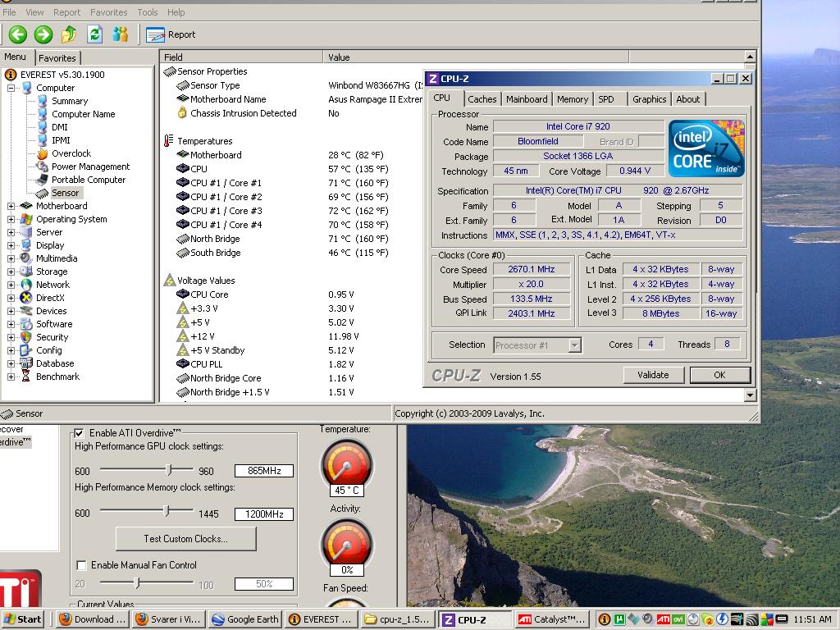840x630 pixels.
Task: Toggle Enable Manual Fan Control checkbox
Action: coord(81,565)
